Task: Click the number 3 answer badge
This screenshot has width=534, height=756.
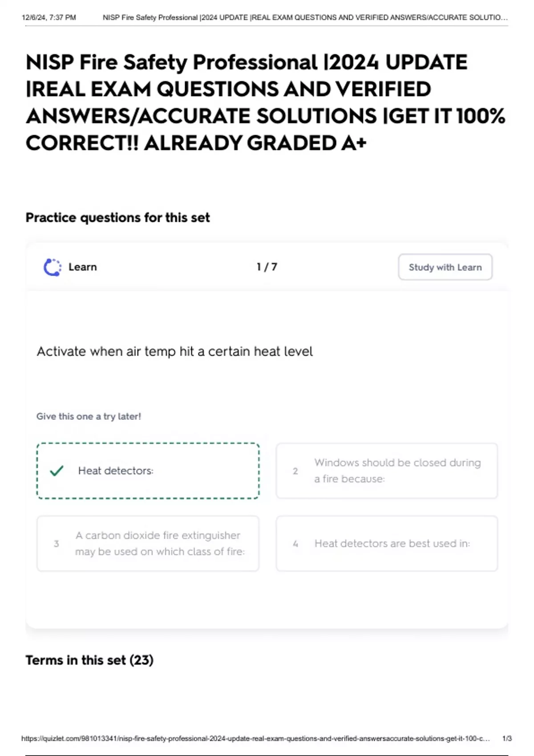Action: [x=56, y=543]
